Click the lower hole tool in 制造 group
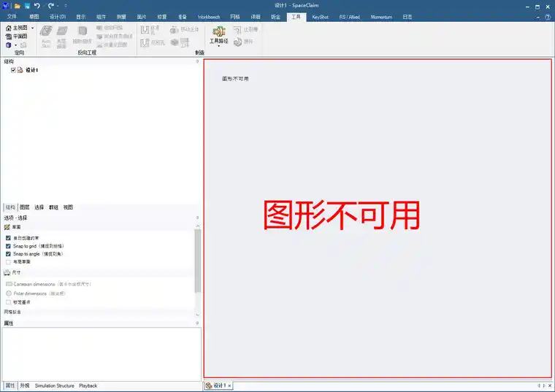 (x=145, y=43)
